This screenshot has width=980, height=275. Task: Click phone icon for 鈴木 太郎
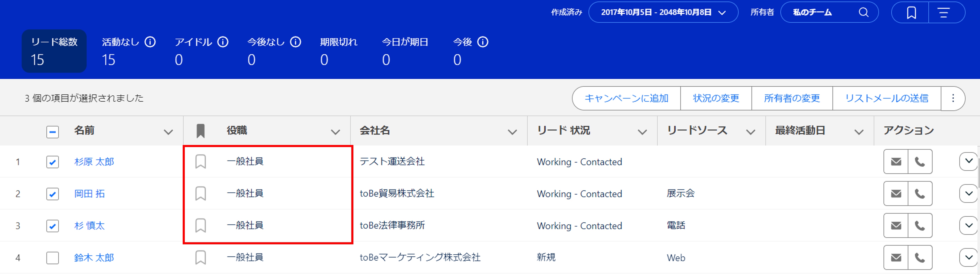pos(920,258)
